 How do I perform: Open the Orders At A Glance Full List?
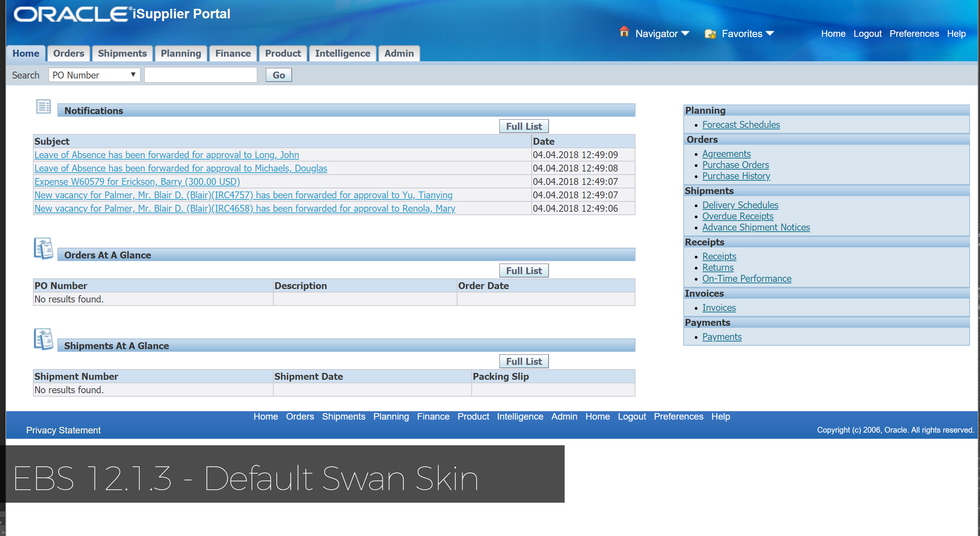pyautogui.click(x=524, y=271)
